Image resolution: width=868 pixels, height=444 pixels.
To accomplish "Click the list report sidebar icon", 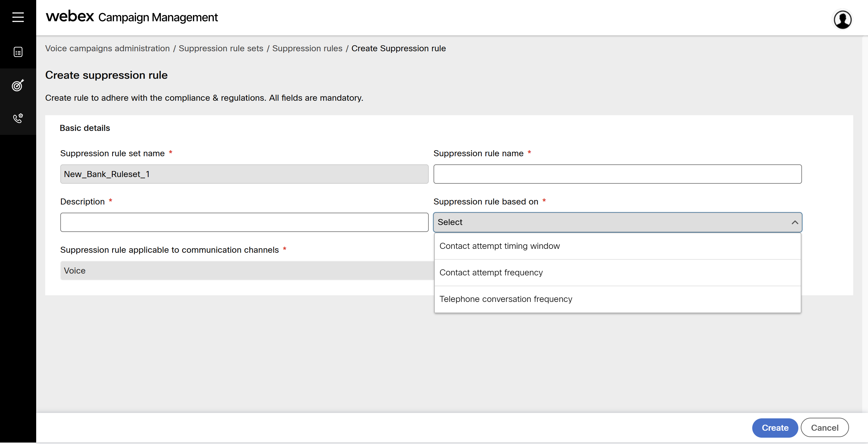I will click(x=18, y=52).
